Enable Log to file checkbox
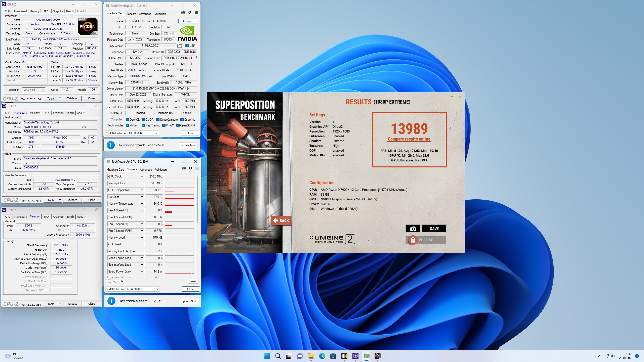Viewport: 644px width, 362px height. (x=109, y=281)
